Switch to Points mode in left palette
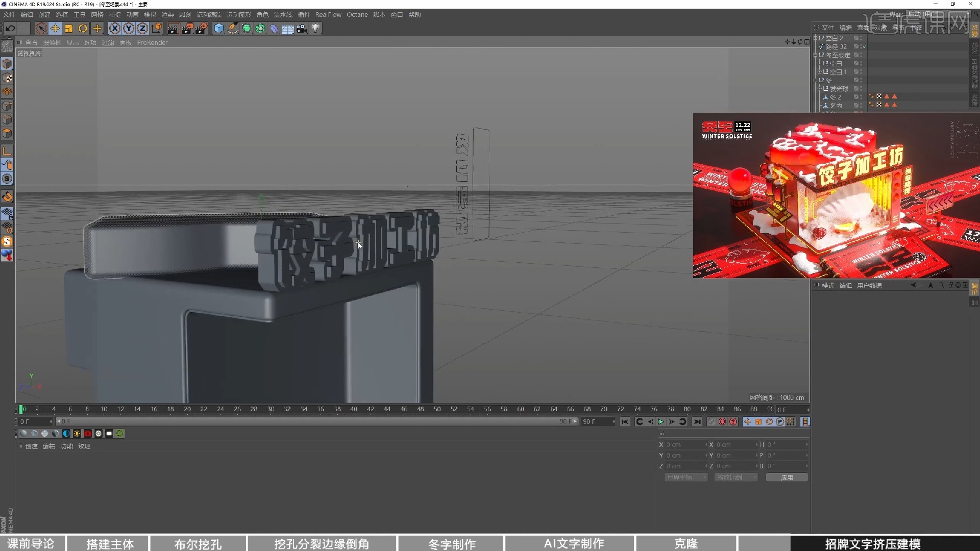The width and height of the screenshot is (980, 551). point(7,106)
